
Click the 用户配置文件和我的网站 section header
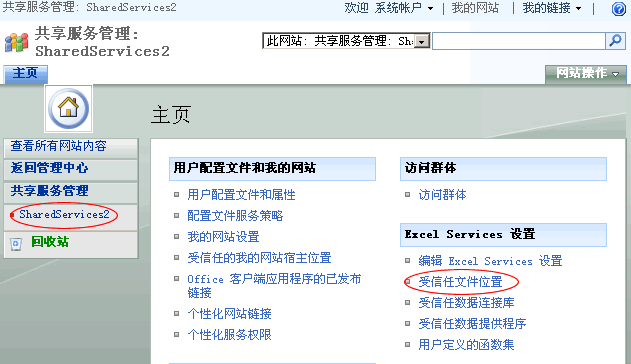272,169
